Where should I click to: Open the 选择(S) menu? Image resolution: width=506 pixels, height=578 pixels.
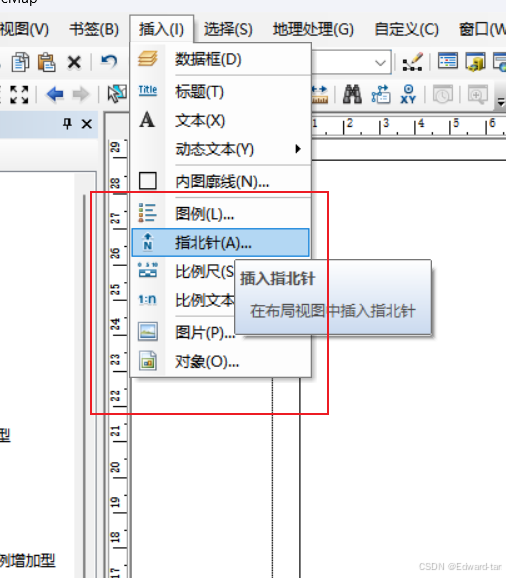[228, 29]
